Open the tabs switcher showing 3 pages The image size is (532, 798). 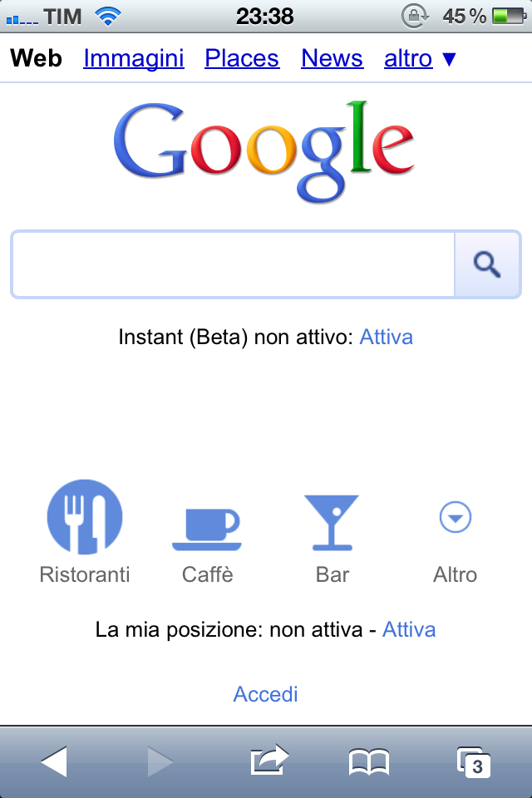[474, 762]
